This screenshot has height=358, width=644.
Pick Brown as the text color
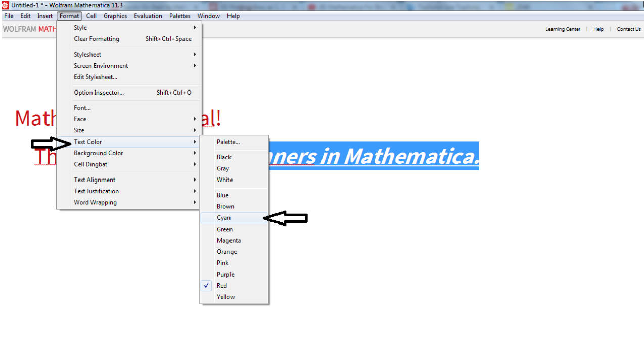tap(234, 206)
